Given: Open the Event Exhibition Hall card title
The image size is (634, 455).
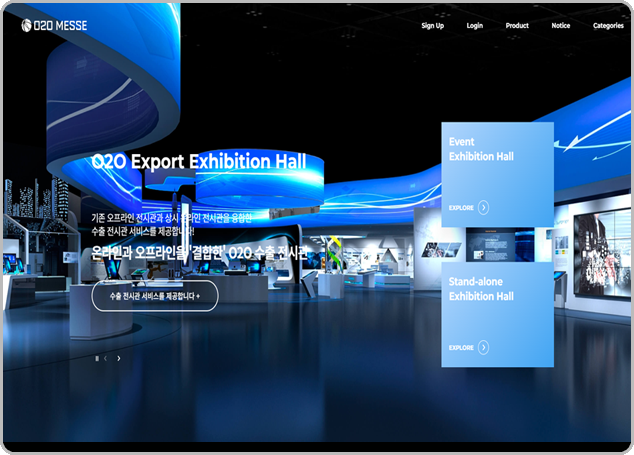Looking at the screenshot, I should [481, 149].
